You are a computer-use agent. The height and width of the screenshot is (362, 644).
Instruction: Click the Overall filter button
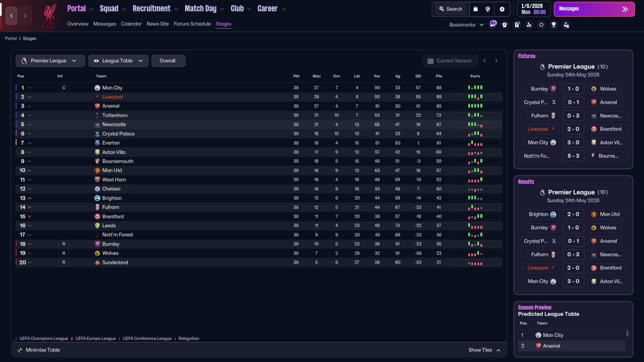point(168,61)
